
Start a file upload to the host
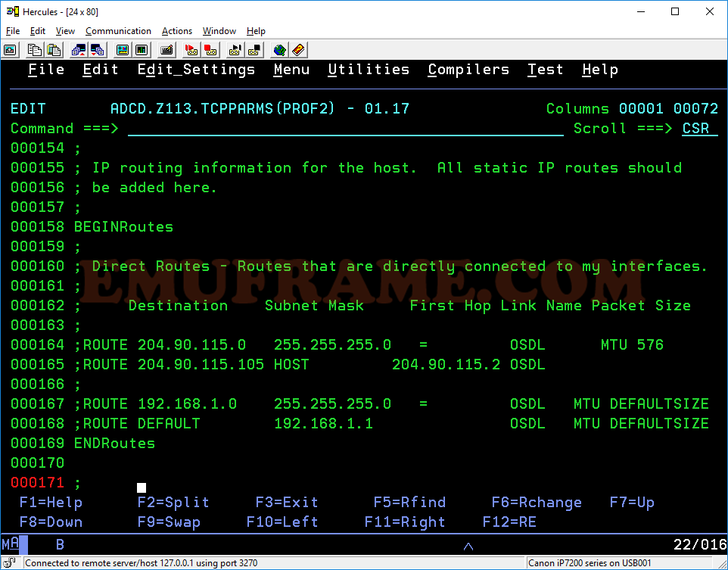coord(79,50)
